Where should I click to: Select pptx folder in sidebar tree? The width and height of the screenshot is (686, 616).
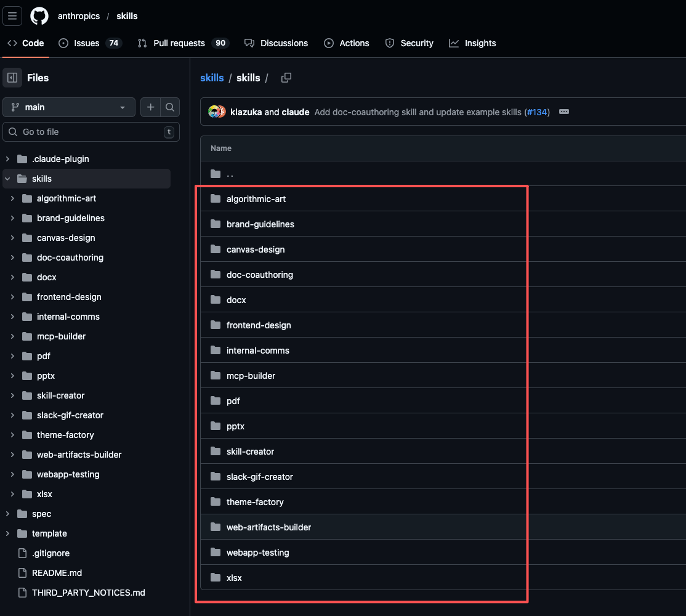pos(46,376)
